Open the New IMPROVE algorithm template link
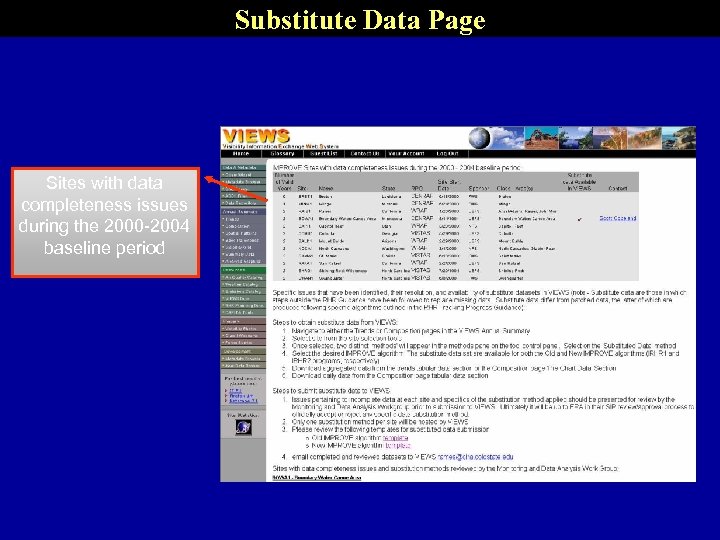This screenshot has width=720, height=540. [398, 446]
